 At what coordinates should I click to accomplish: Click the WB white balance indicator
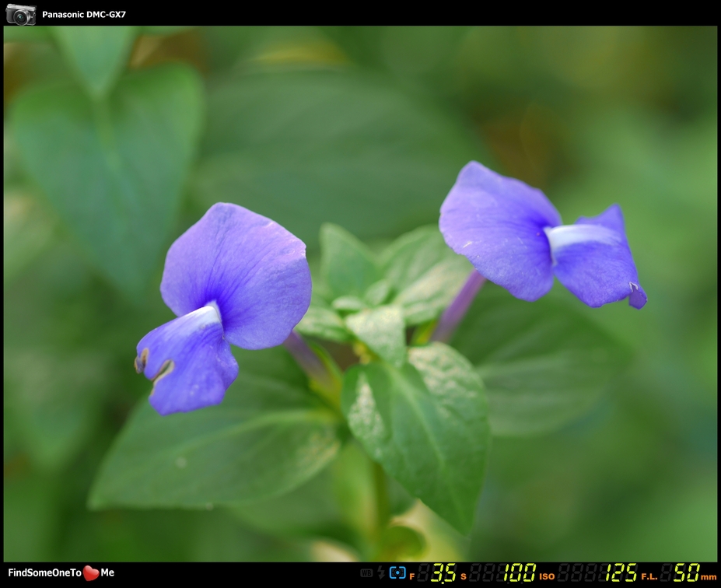[x=366, y=572]
